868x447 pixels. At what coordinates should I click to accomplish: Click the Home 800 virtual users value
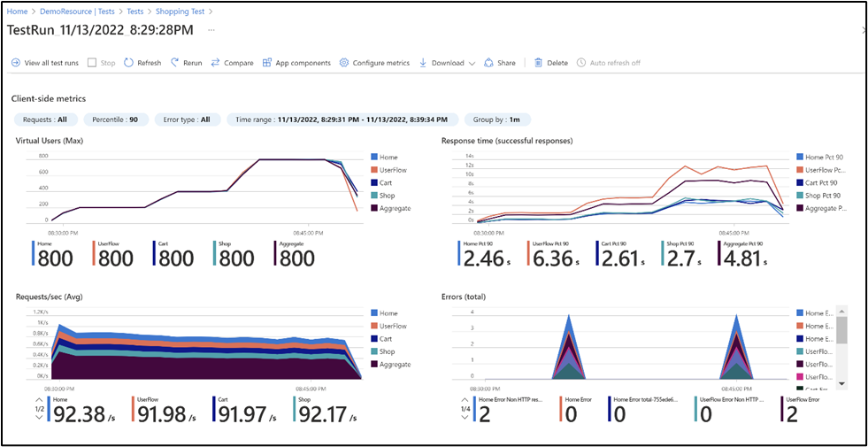[x=55, y=258]
